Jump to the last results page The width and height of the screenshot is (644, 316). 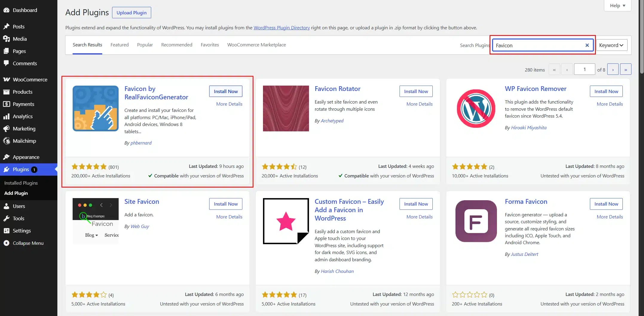pyautogui.click(x=625, y=69)
